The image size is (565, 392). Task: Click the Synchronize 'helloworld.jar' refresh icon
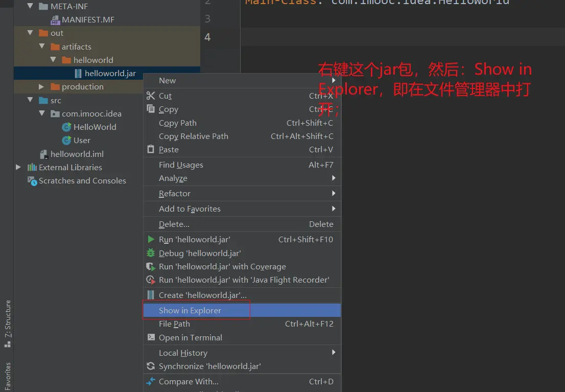[x=151, y=366]
